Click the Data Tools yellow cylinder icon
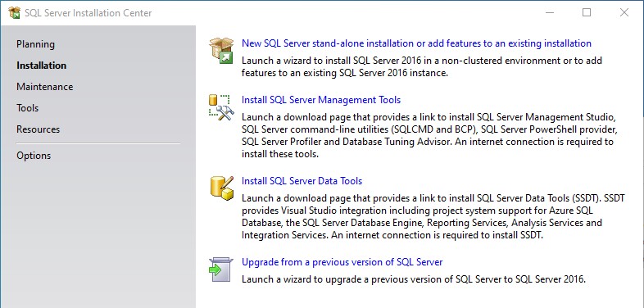The height and width of the screenshot is (308, 644). [x=222, y=188]
